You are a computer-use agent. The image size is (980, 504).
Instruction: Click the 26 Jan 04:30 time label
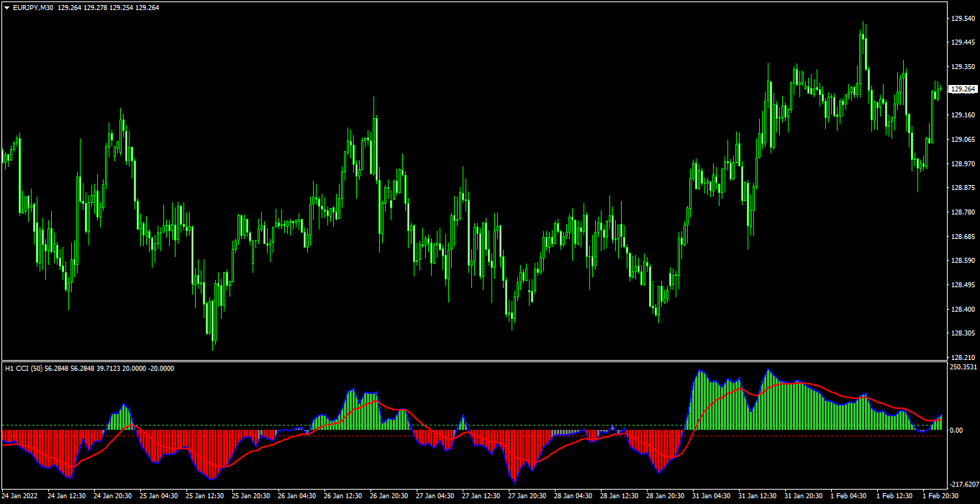pos(297,496)
